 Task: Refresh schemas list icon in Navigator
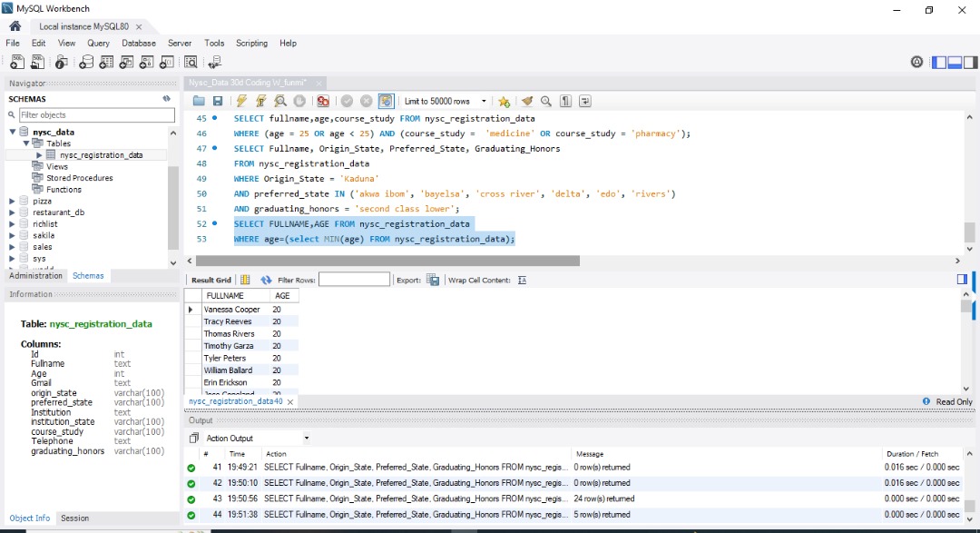tap(166, 99)
